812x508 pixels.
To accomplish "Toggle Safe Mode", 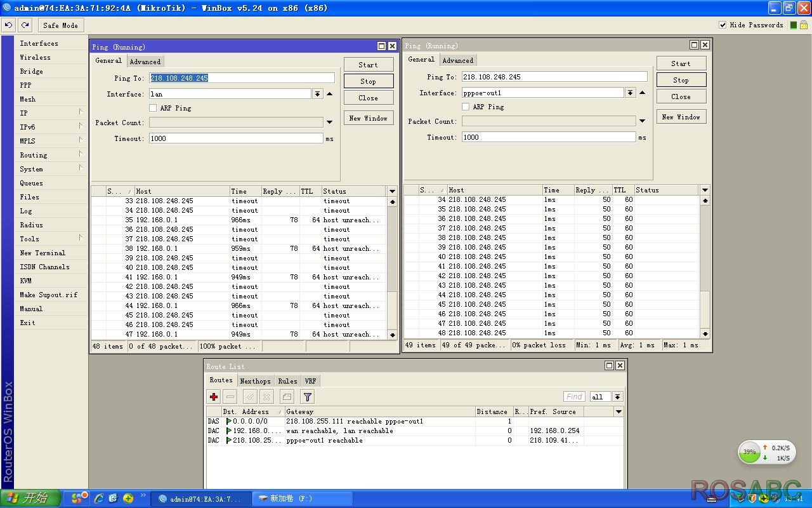I will 60,25.
